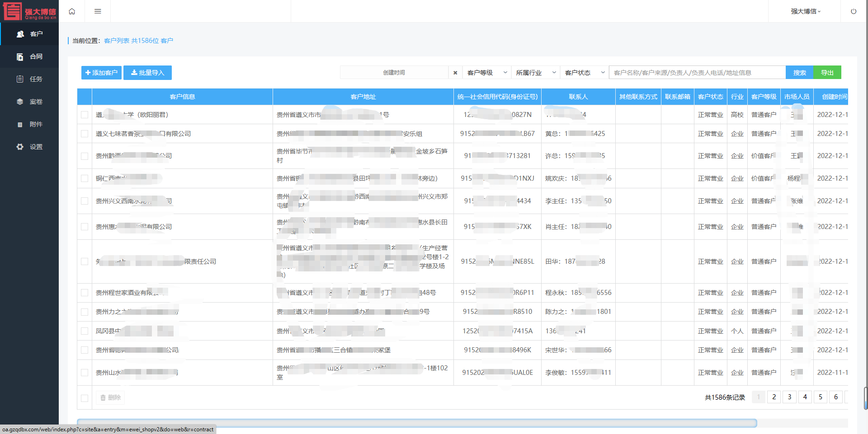The height and width of the screenshot is (434, 868).
Task: Click the 合同 sidebar document icon
Action: tap(20, 56)
